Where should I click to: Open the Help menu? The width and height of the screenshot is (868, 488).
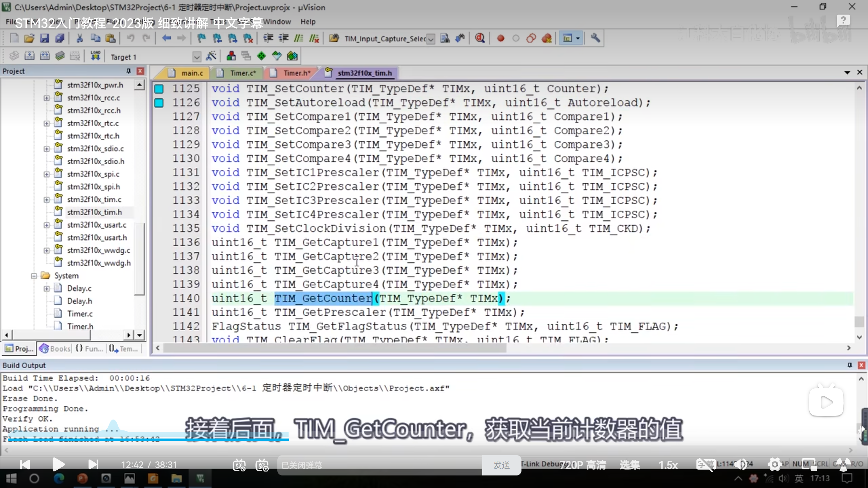pyautogui.click(x=308, y=22)
